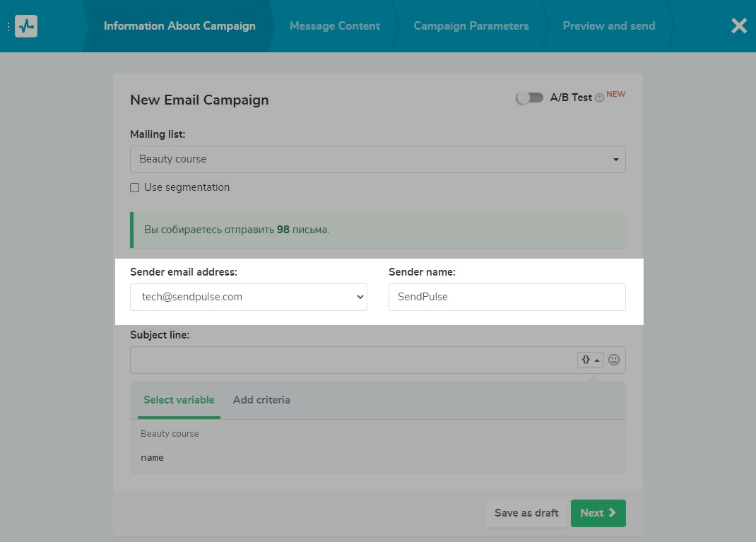Open the Preview and send step
Screen dimensions: 756x542
608,26
